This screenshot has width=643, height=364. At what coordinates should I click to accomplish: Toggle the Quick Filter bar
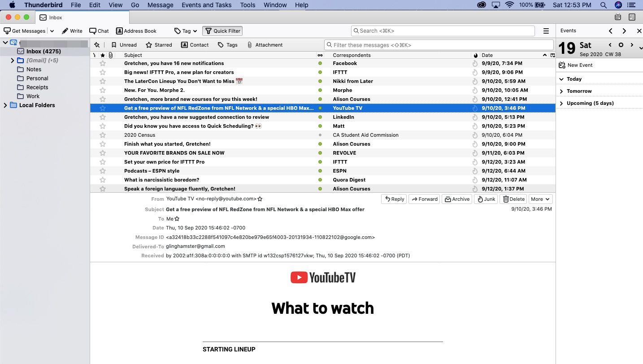pos(222,31)
